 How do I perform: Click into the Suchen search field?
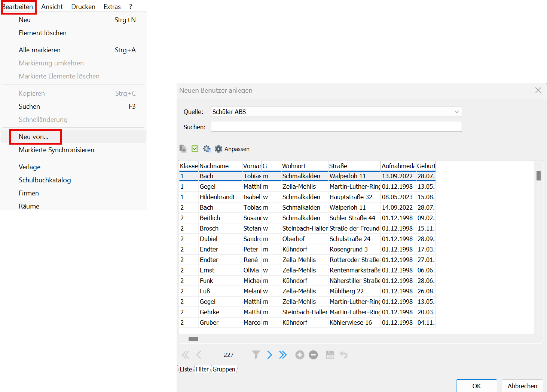pyautogui.click(x=336, y=127)
